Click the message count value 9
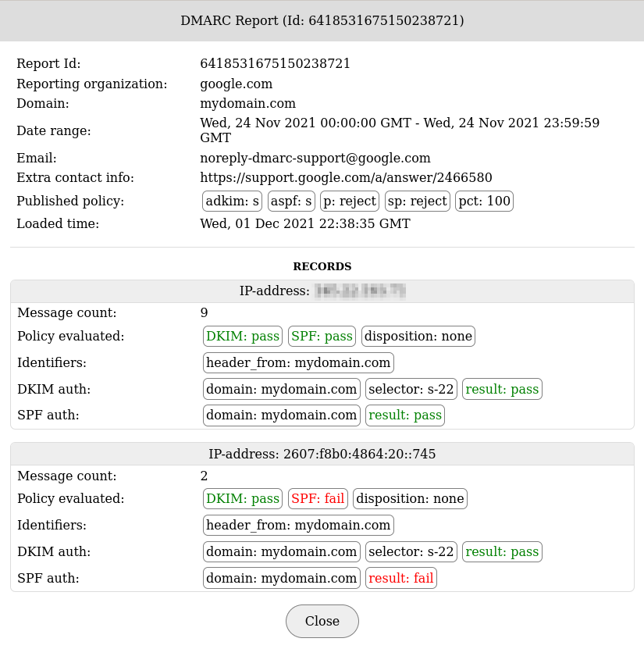Screen dimensions: 644x649 [x=205, y=313]
